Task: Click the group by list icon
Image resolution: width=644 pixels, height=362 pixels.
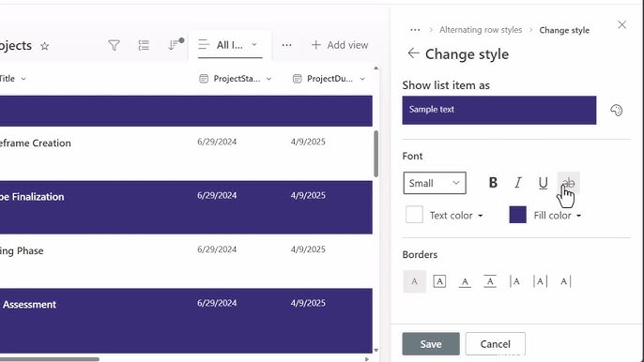Action: tap(144, 45)
